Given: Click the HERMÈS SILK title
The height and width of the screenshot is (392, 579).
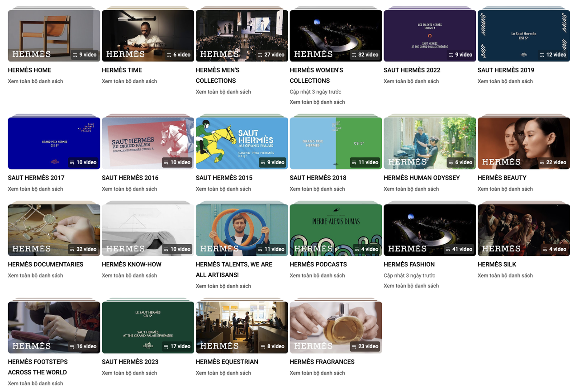Looking at the screenshot, I should coord(497,264).
